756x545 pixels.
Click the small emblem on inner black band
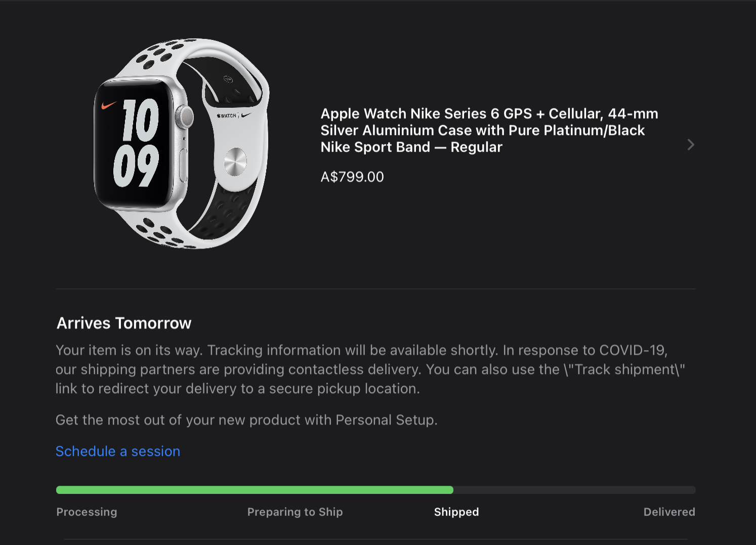coord(228,79)
